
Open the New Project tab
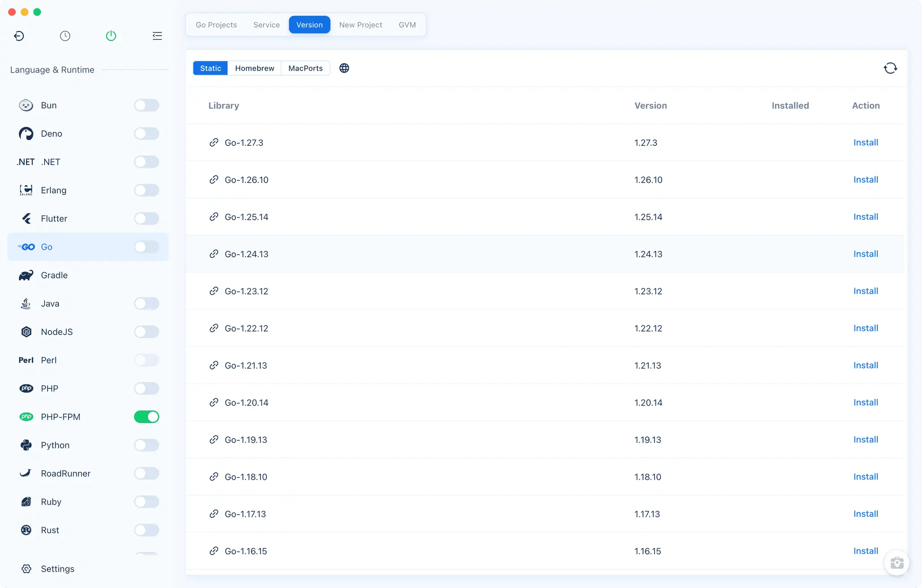click(361, 25)
